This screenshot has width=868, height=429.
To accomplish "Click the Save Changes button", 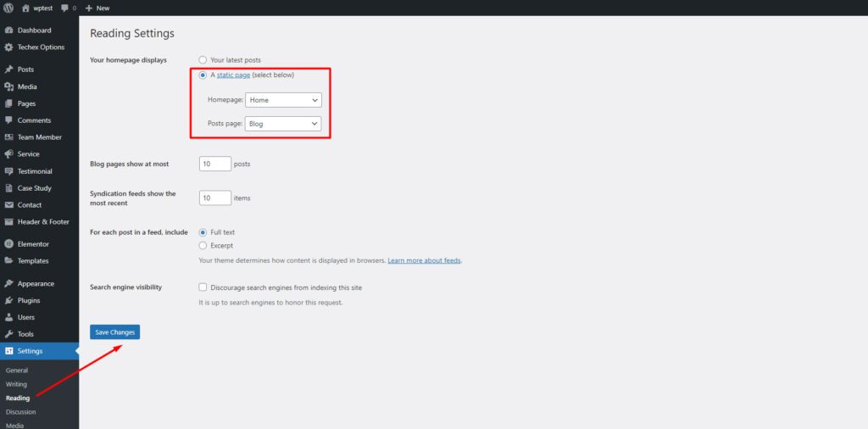I will (114, 332).
